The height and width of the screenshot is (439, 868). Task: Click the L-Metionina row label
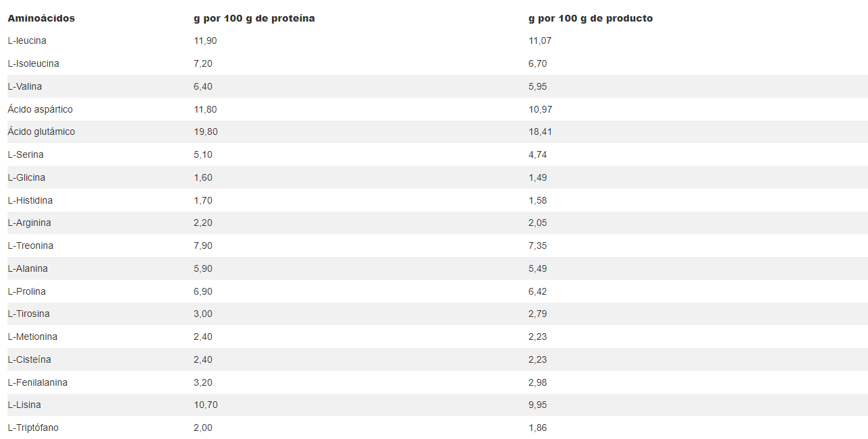coord(32,336)
